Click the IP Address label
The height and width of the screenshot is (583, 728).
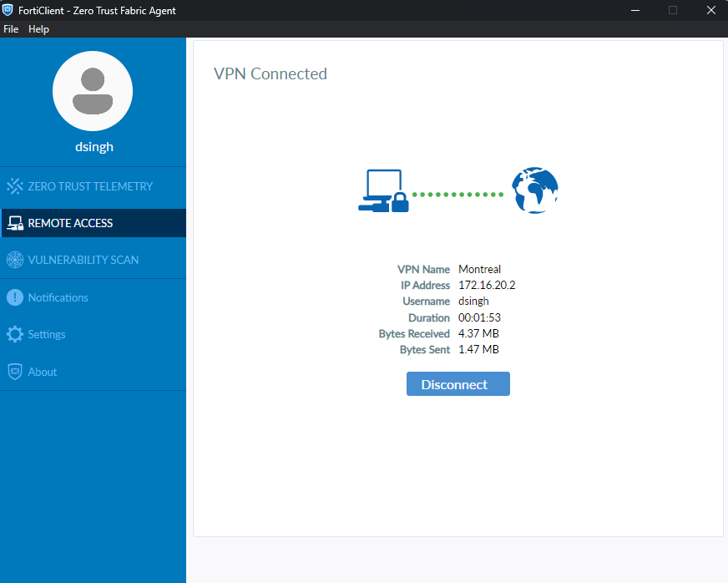[x=425, y=285]
